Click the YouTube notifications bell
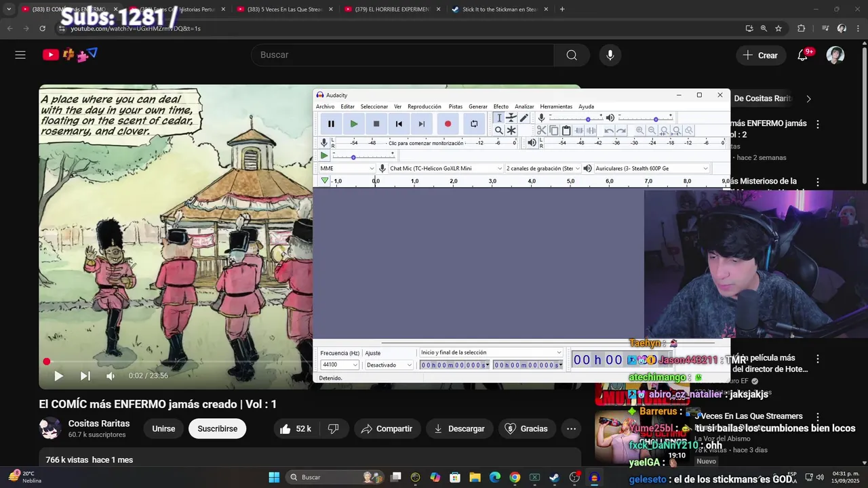 803,55
